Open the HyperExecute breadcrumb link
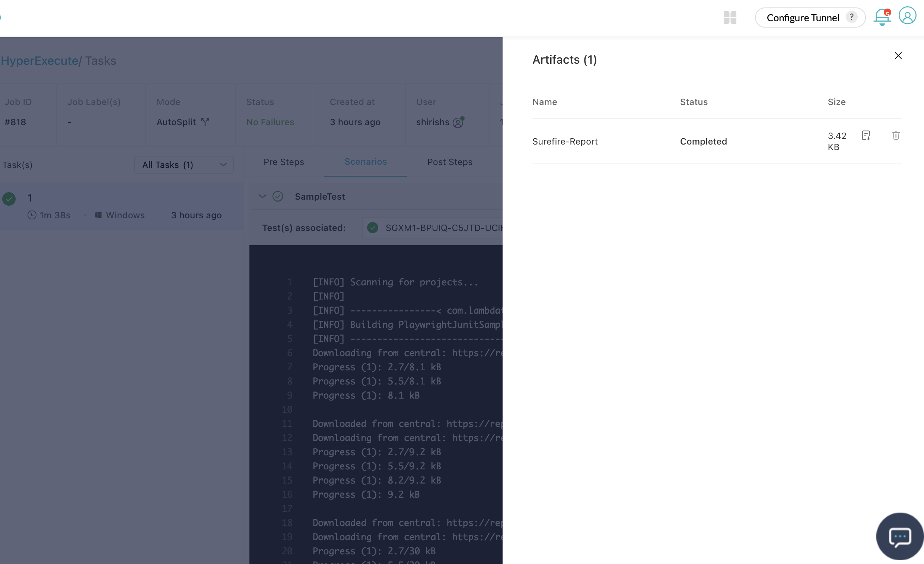 pyautogui.click(x=39, y=61)
